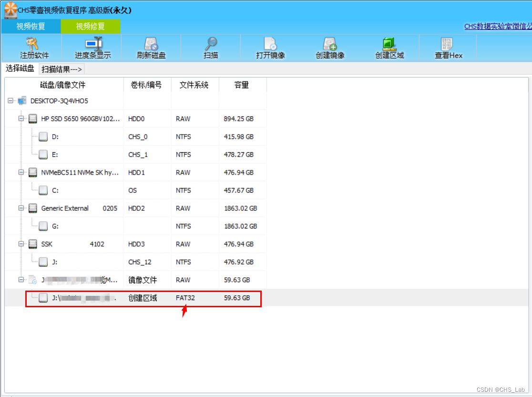The width and height of the screenshot is (532, 397).
Task: Open the 查看Hex viewer icon
Action: 447,43
